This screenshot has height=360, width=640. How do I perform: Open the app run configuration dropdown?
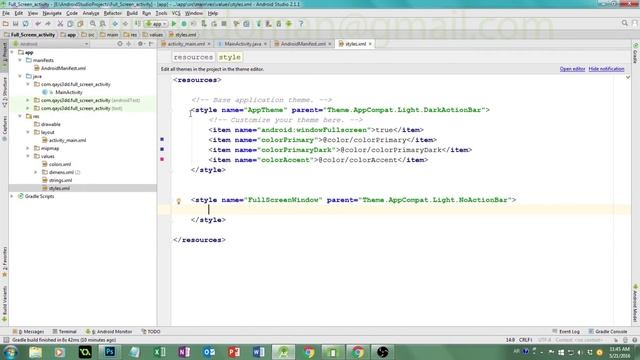(x=156, y=24)
